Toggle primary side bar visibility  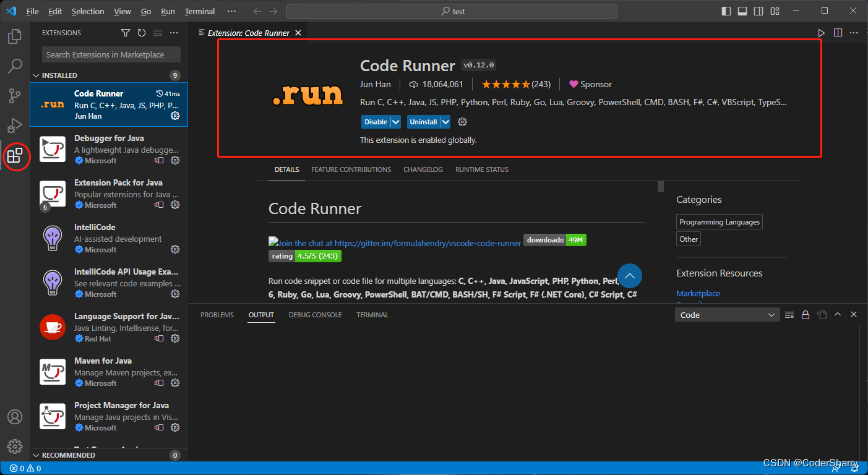(x=726, y=11)
